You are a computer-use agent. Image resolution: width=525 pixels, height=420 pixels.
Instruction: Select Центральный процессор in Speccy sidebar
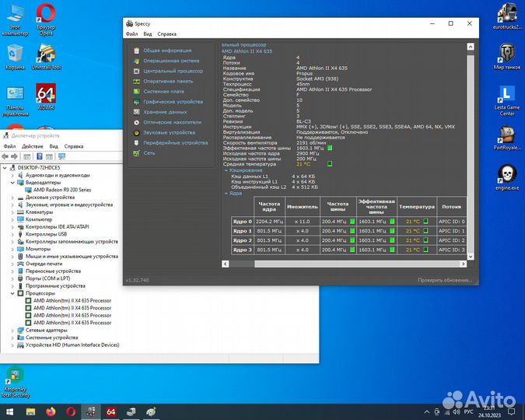[173, 71]
